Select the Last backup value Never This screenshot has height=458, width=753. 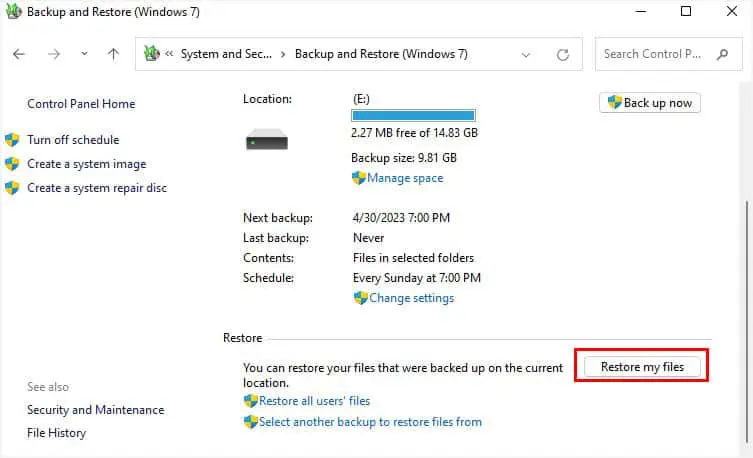pos(368,238)
